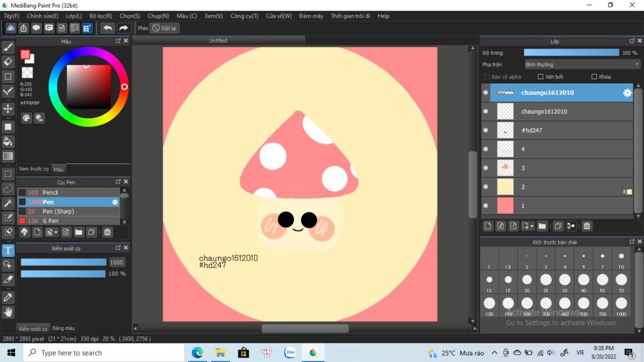Image resolution: width=644 pixels, height=362 pixels.
Task: Select the Bucket fill tool
Action: pos(8,141)
